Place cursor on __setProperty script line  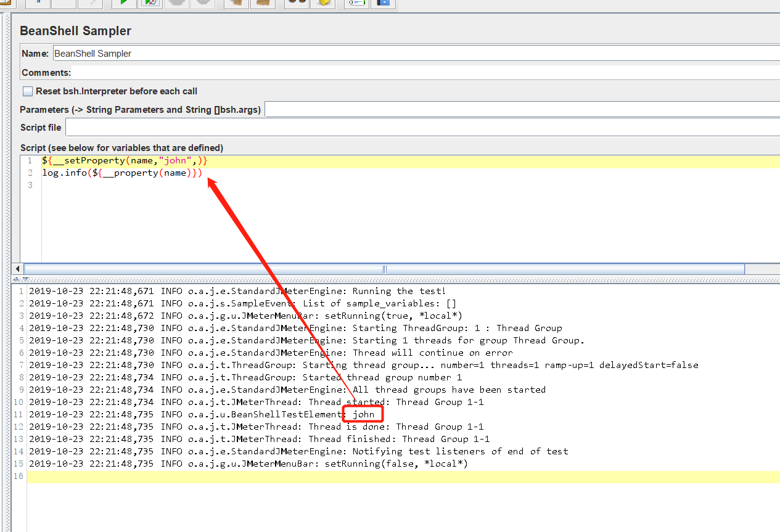(125, 160)
